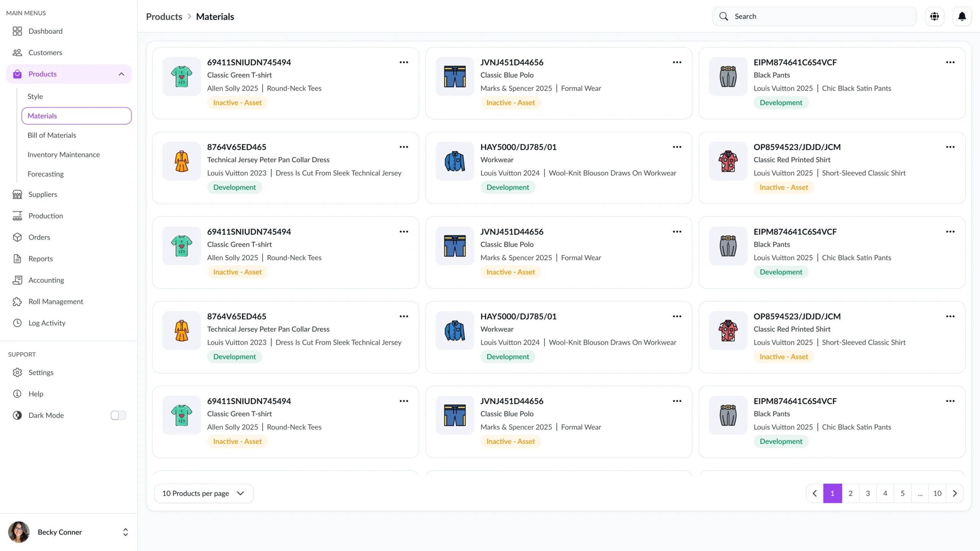Go to page 3 of results
The image size is (980, 551).
[867, 493]
